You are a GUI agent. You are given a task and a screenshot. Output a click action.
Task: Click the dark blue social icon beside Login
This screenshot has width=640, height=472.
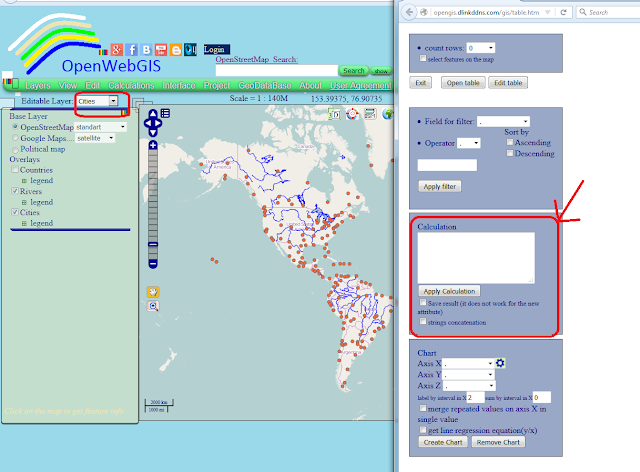click(x=190, y=50)
